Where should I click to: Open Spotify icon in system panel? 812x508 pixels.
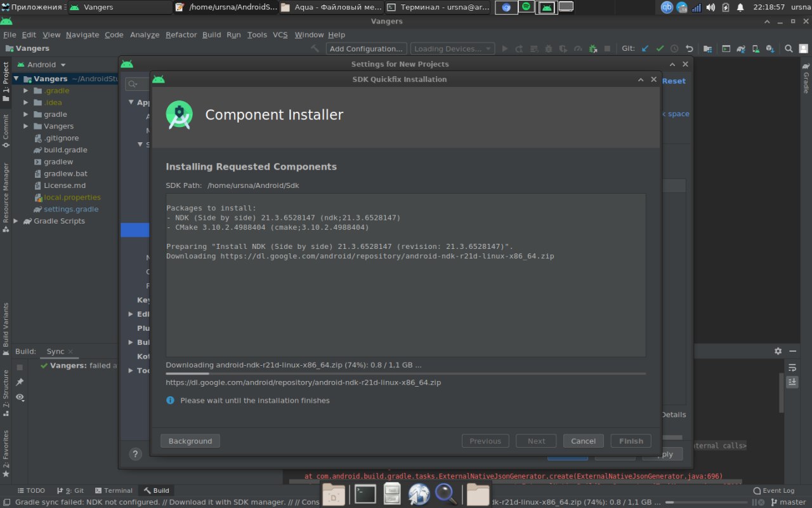(x=526, y=7)
